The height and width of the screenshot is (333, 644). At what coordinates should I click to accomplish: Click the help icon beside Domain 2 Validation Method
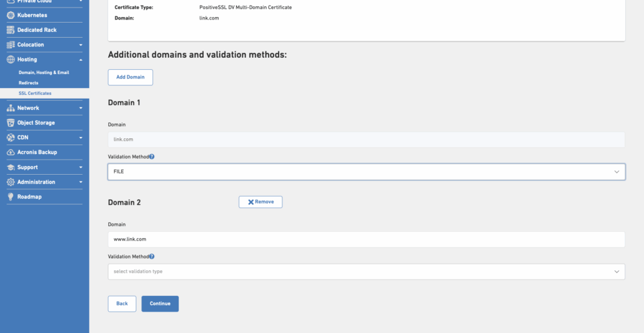tap(152, 257)
